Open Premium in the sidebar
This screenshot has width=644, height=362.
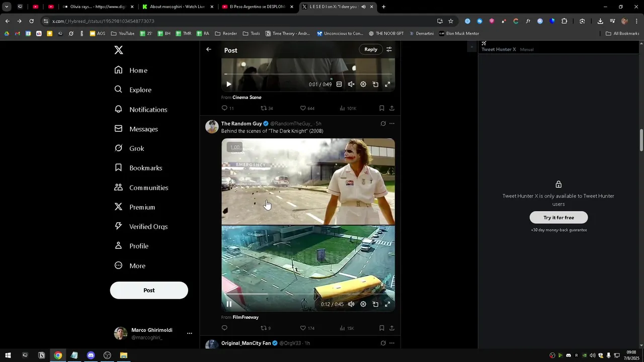134,207
